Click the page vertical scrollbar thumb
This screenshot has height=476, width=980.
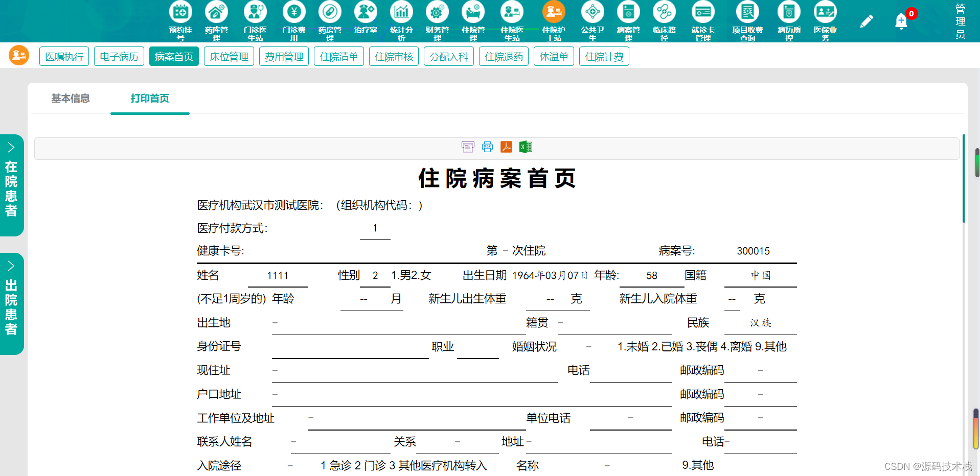pos(977,162)
